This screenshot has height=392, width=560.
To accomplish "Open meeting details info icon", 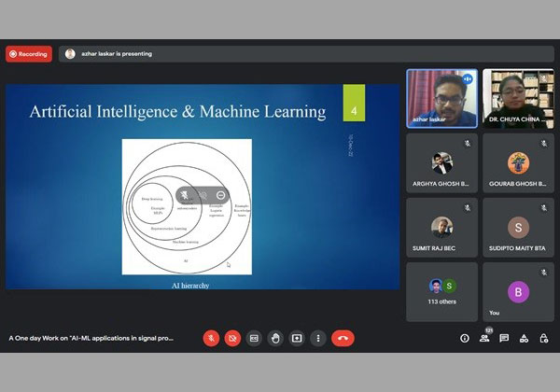I will click(465, 338).
